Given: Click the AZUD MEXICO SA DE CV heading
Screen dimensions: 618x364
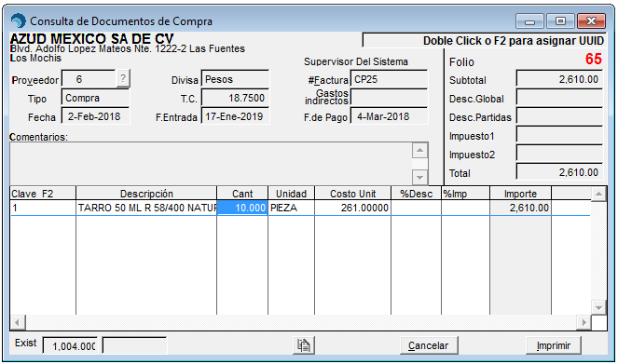Looking at the screenshot, I should pyautogui.click(x=91, y=38).
